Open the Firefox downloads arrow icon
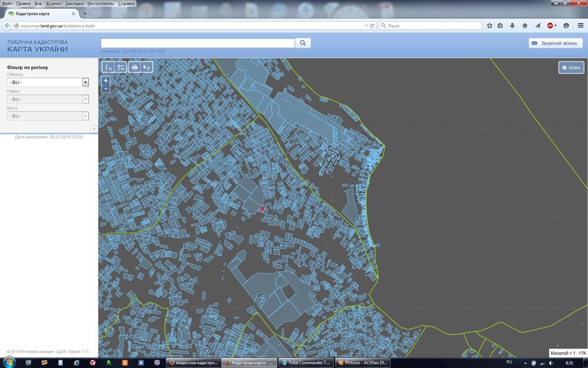This screenshot has height=368, width=588. [512, 26]
